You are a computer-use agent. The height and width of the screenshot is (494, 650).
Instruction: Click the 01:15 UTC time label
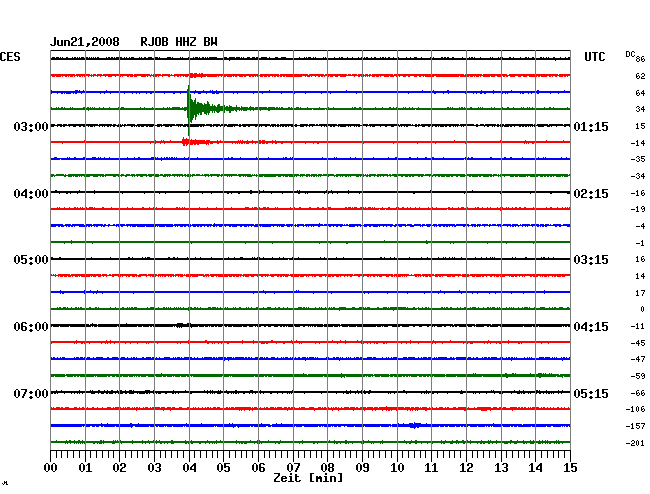(x=591, y=126)
